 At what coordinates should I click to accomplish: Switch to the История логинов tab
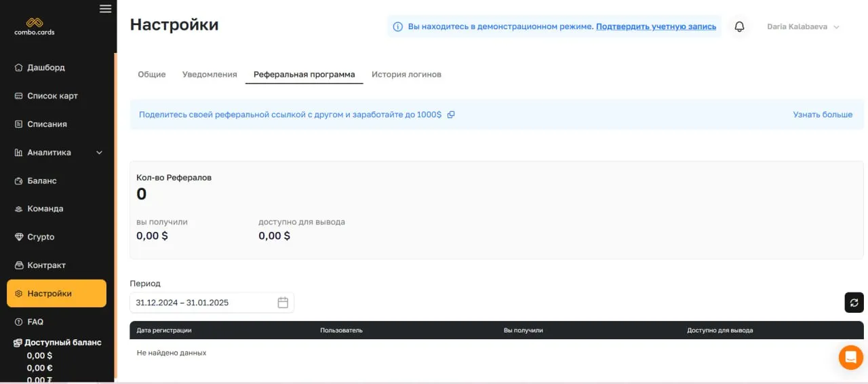coord(406,75)
